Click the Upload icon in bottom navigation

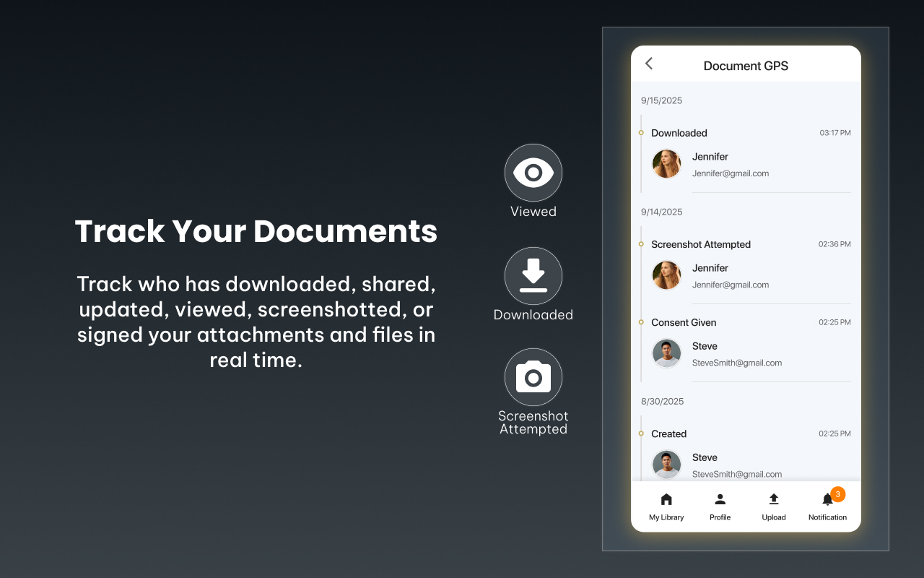click(x=773, y=499)
